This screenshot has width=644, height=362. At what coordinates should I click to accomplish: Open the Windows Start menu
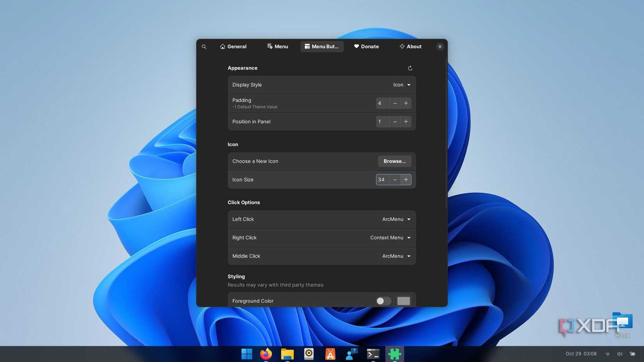pos(246,354)
